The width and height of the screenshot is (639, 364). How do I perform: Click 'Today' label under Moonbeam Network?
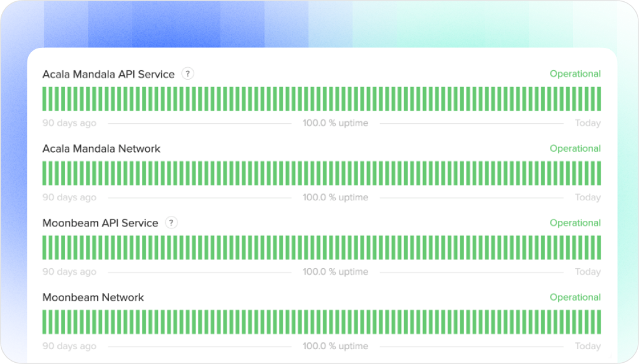588,346
